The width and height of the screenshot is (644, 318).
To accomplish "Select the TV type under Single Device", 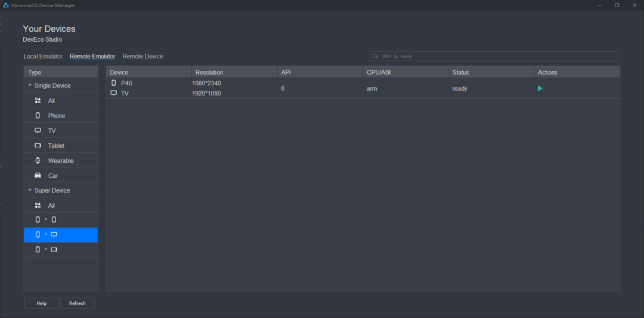I will point(52,131).
